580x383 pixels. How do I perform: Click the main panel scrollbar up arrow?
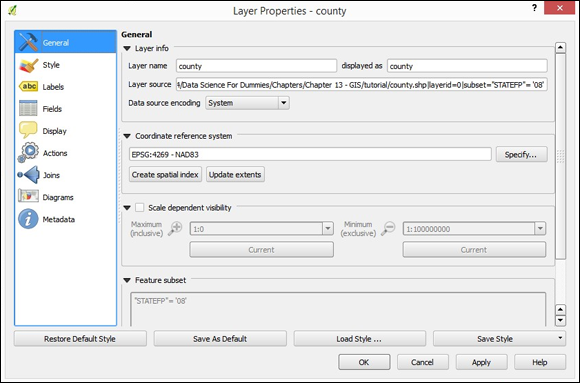(x=560, y=47)
